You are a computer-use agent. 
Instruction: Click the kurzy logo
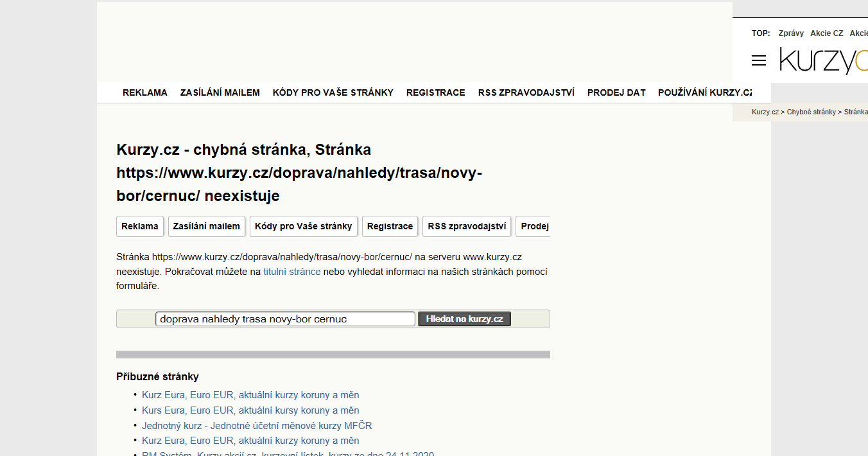824,60
